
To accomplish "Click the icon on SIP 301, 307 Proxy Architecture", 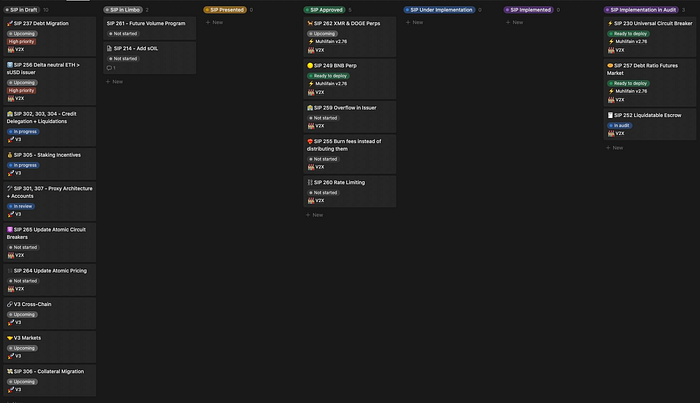I will click(10, 188).
